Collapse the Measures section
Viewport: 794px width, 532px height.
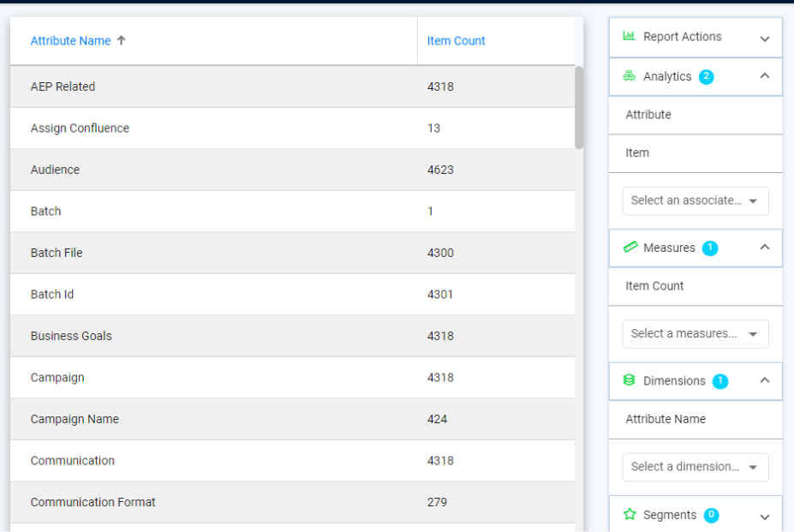(x=765, y=248)
